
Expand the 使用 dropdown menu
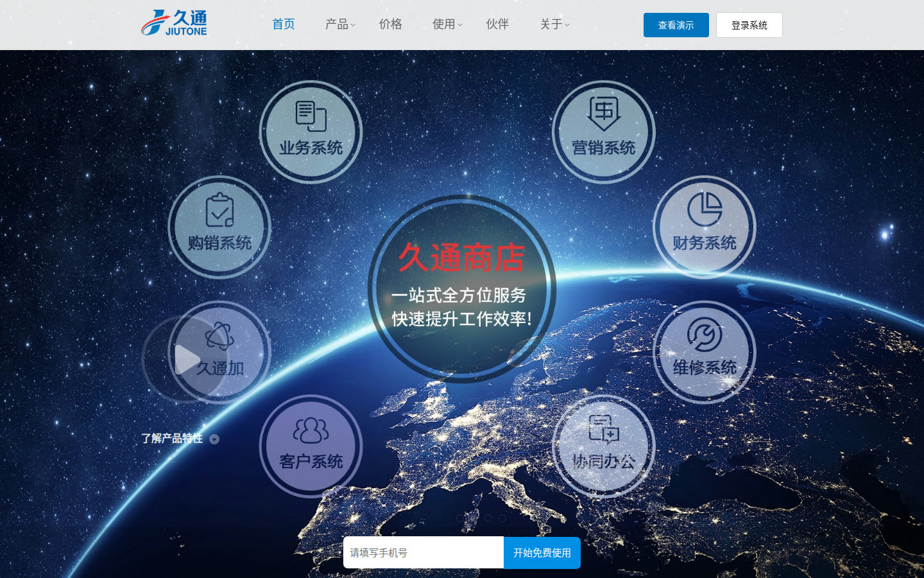click(x=447, y=24)
